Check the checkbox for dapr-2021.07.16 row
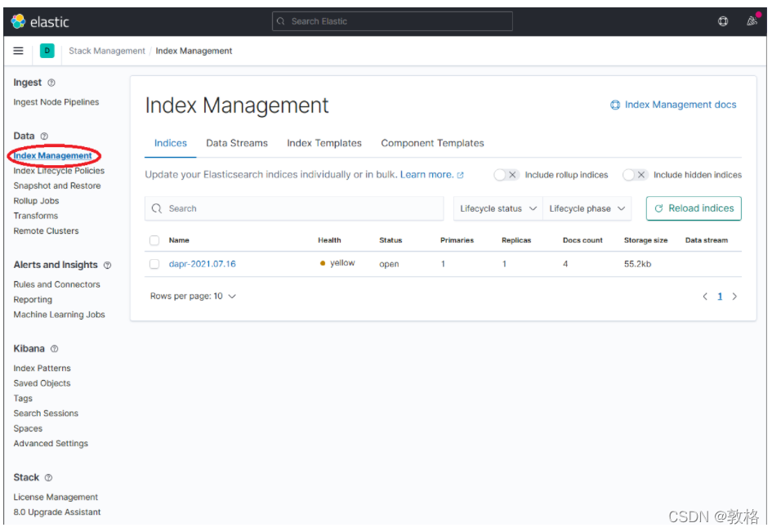Screen dimensions: 772x532 pyautogui.click(x=154, y=263)
